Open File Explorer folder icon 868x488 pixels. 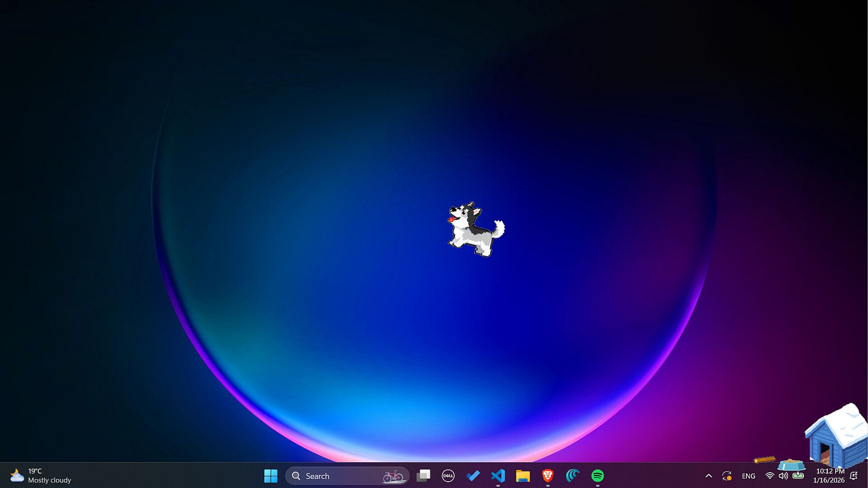pyautogui.click(x=523, y=476)
